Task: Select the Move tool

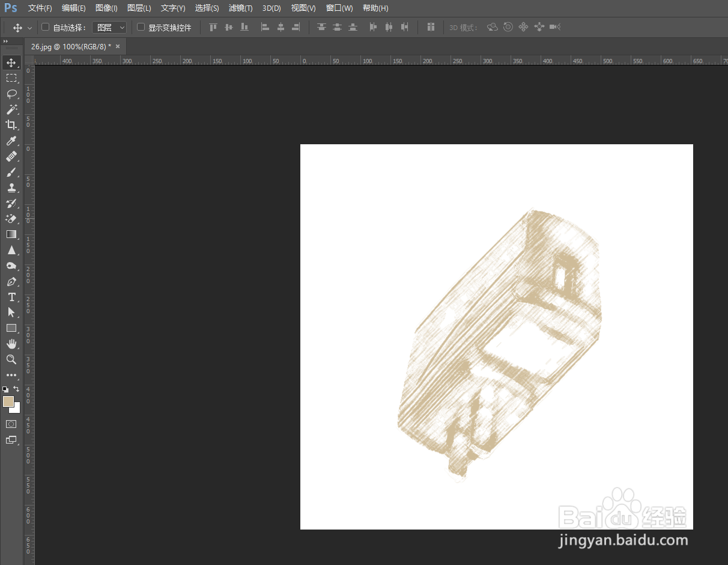Action: 11,63
